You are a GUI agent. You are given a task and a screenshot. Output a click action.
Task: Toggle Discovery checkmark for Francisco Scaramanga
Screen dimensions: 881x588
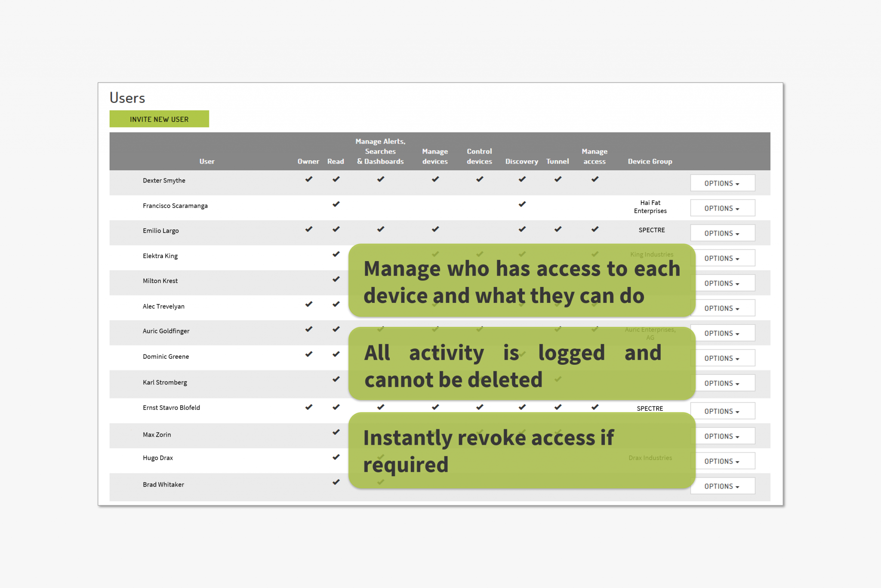(522, 204)
